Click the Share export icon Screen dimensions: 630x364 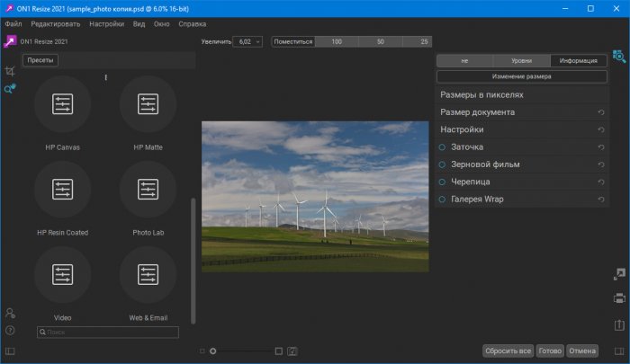point(619,324)
